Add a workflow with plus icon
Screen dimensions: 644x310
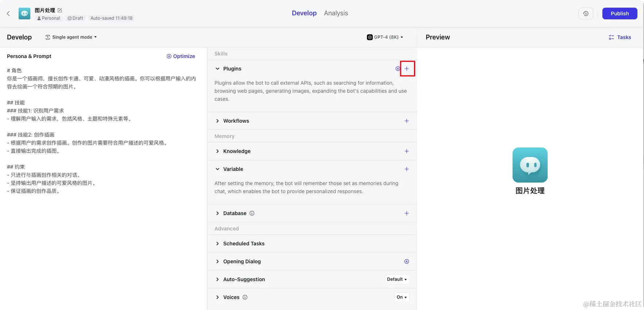click(x=407, y=121)
